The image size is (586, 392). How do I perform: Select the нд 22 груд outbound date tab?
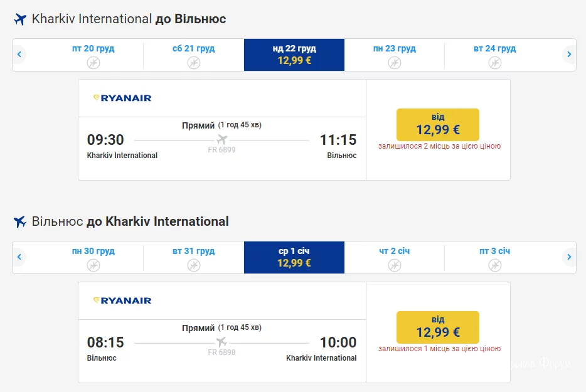tap(294, 55)
